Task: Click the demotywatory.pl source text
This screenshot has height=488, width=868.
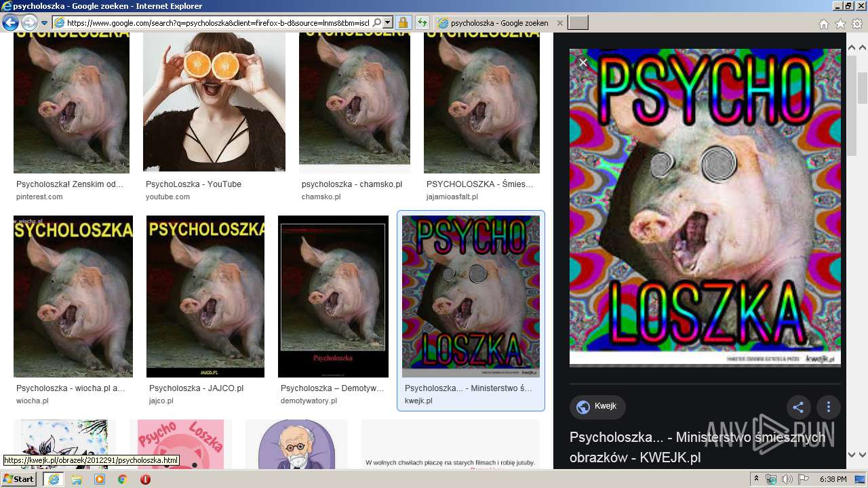Action: 309,401
